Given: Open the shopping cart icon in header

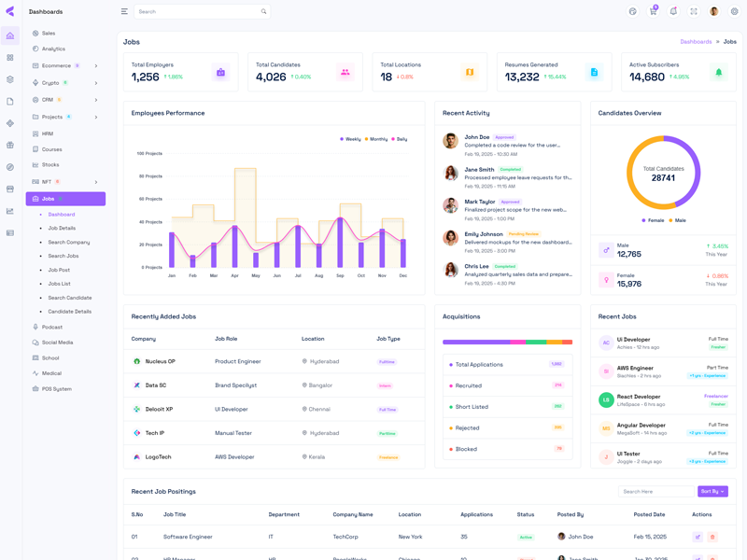Looking at the screenshot, I should tap(653, 11).
